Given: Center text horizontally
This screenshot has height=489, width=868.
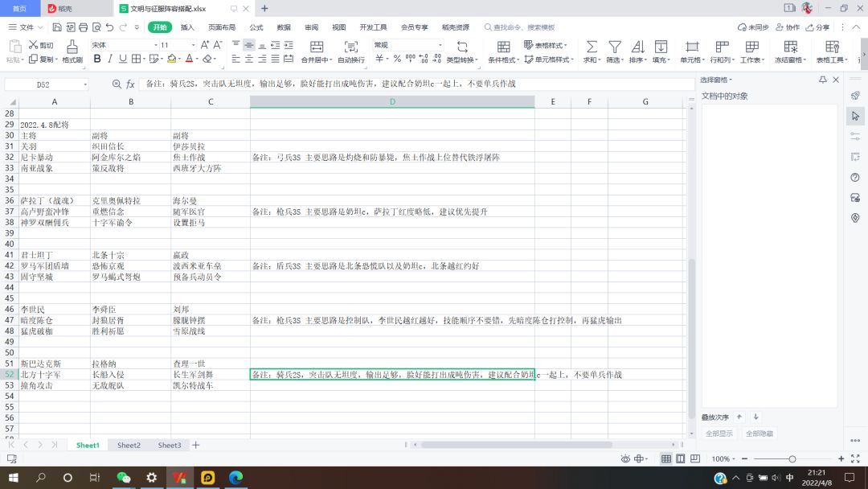Looking at the screenshot, I should [x=249, y=59].
